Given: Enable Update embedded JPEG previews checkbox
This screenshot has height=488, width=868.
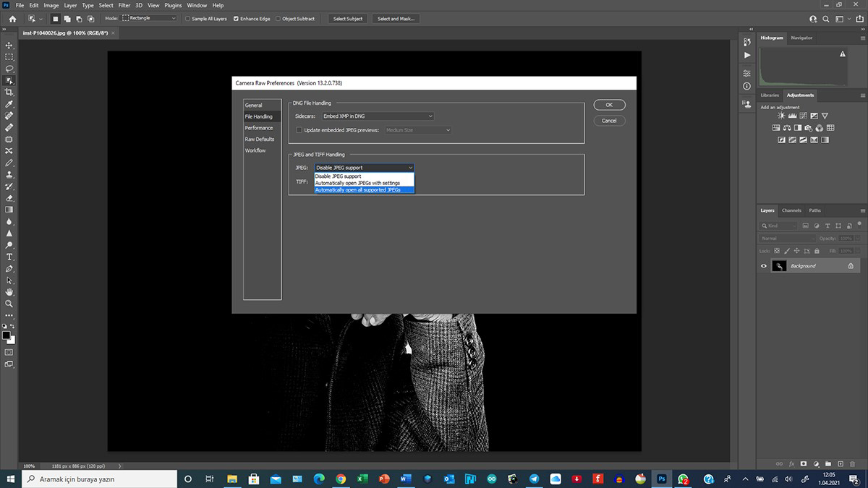Looking at the screenshot, I should pos(299,130).
